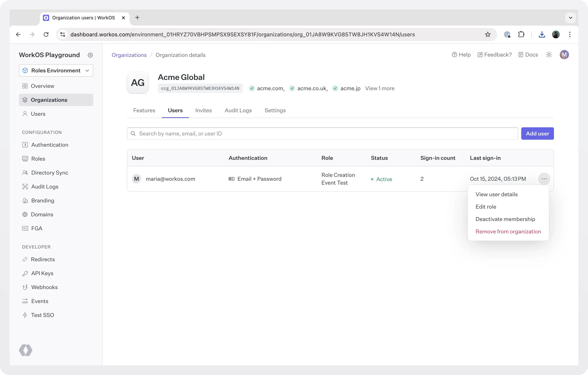The image size is (588, 375).
Task: Click the acme.com verified domain
Action: pos(267,88)
